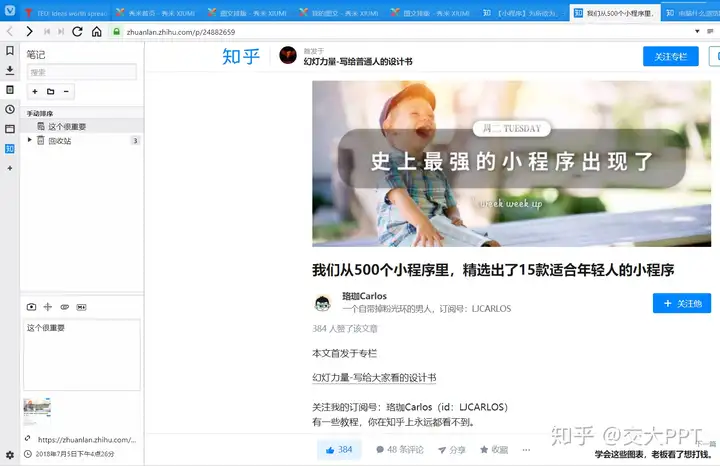Switch to the last Zhihu tab at right

(691, 13)
